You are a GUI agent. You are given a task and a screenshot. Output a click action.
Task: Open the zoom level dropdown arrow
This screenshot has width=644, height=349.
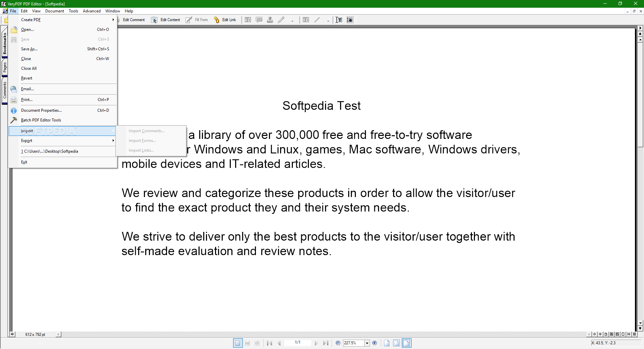pyautogui.click(x=367, y=343)
